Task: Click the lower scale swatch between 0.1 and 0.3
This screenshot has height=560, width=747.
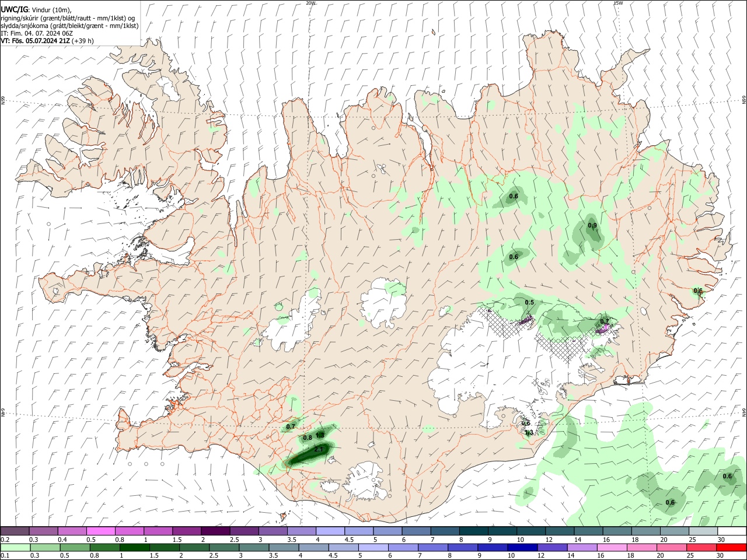Action: tap(15, 548)
